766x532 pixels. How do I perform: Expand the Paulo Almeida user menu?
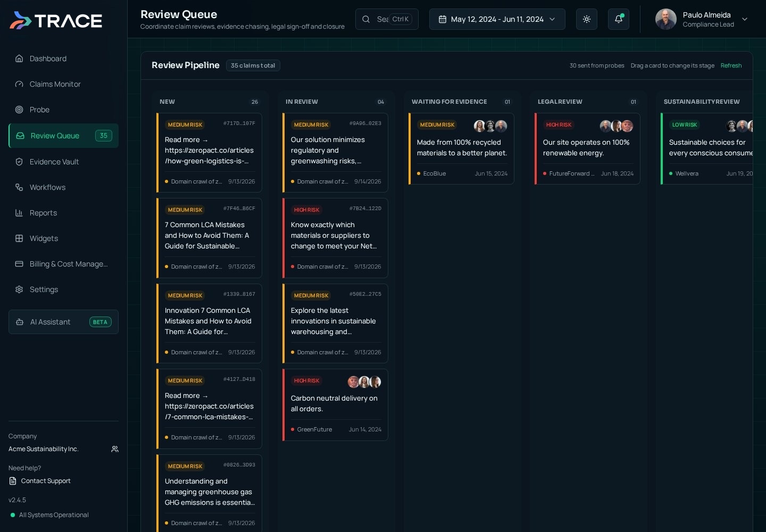745,19
